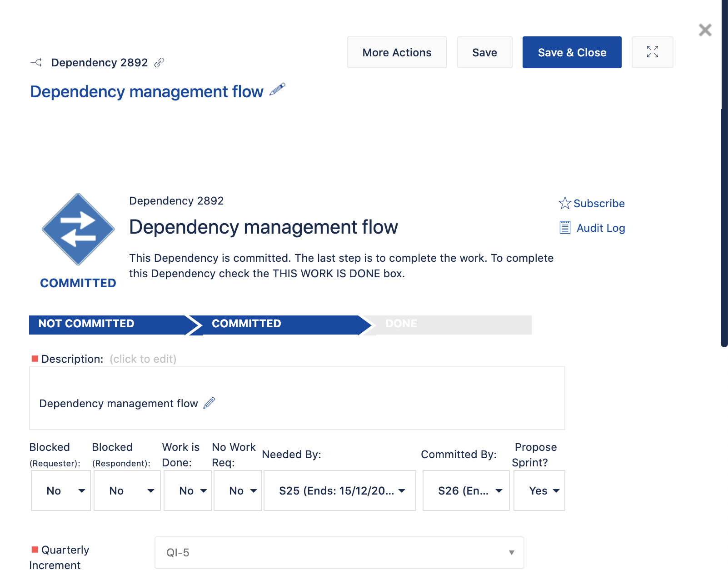This screenshot has width=728, height=570.
Task: Edit description using pencil icon
Action: (x=209, y=403)
